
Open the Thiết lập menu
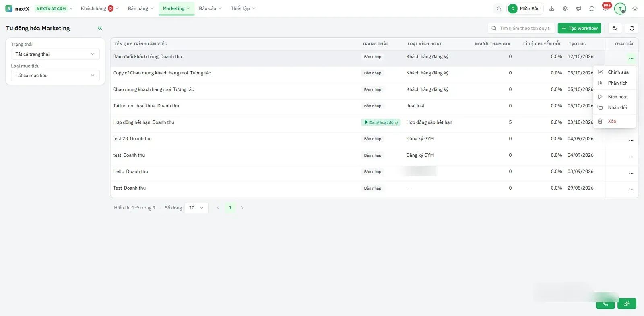point(243,8)
